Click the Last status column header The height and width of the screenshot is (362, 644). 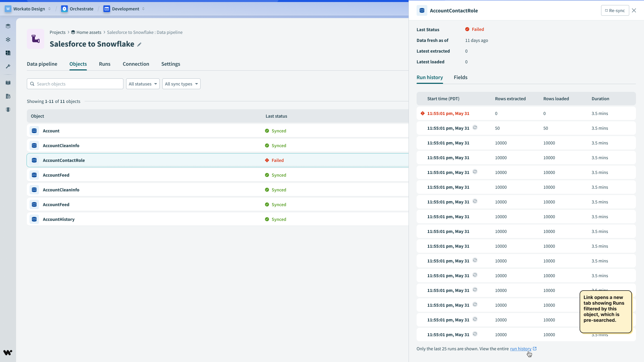pos(276,116)
